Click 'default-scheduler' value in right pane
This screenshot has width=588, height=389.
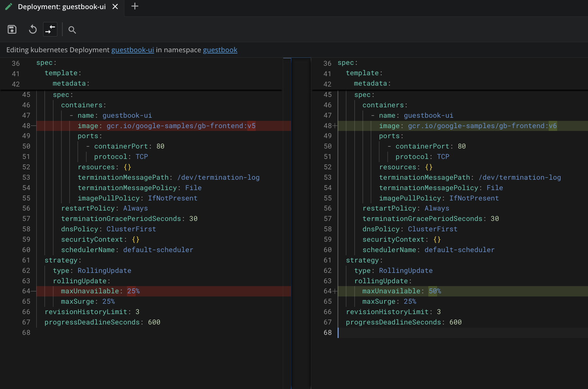(460, 250)
